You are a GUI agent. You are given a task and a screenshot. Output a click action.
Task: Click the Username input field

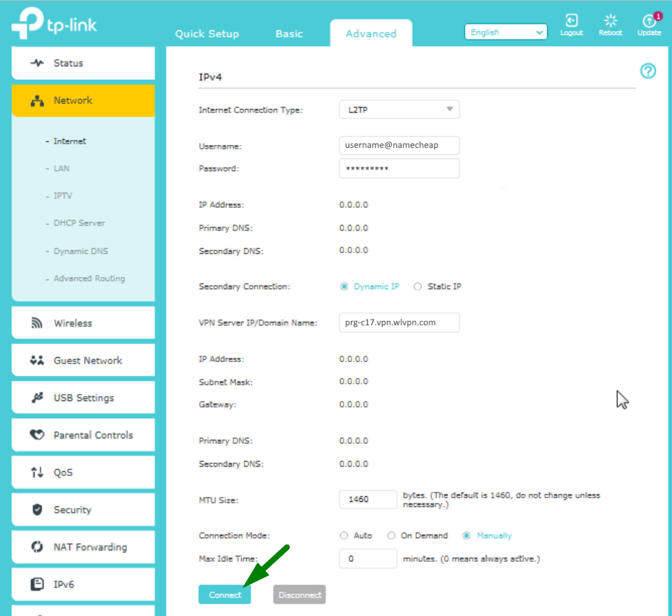click(x=399, y=146)
